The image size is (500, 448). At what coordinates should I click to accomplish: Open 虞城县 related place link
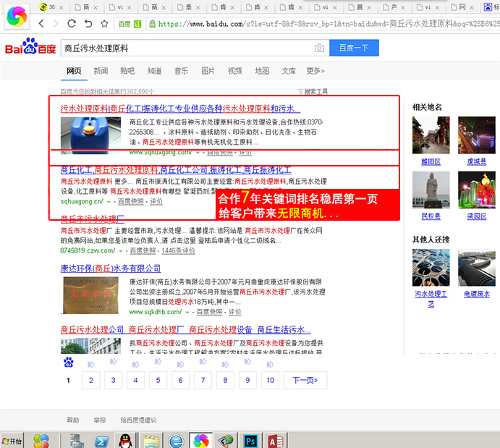477,161
